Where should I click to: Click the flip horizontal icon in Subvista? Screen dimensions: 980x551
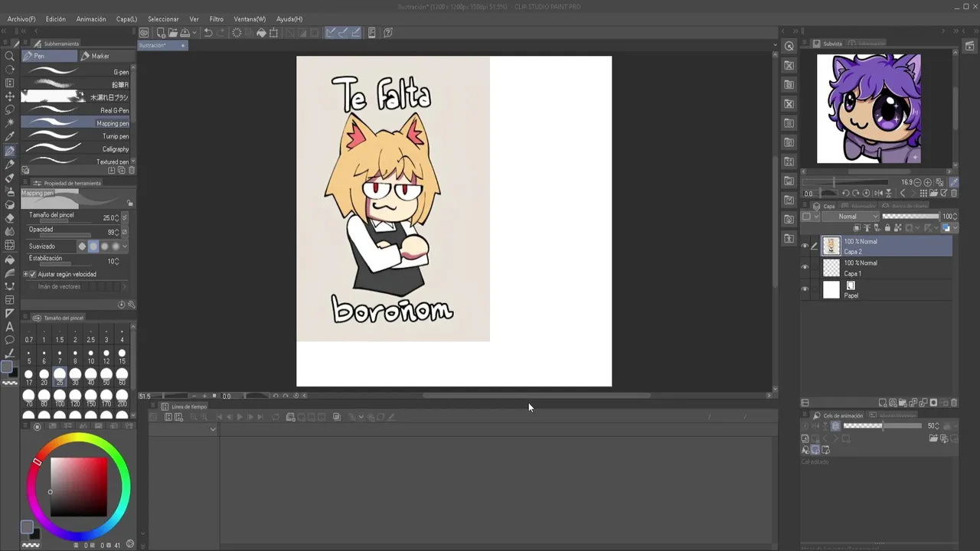coord(878,193)
